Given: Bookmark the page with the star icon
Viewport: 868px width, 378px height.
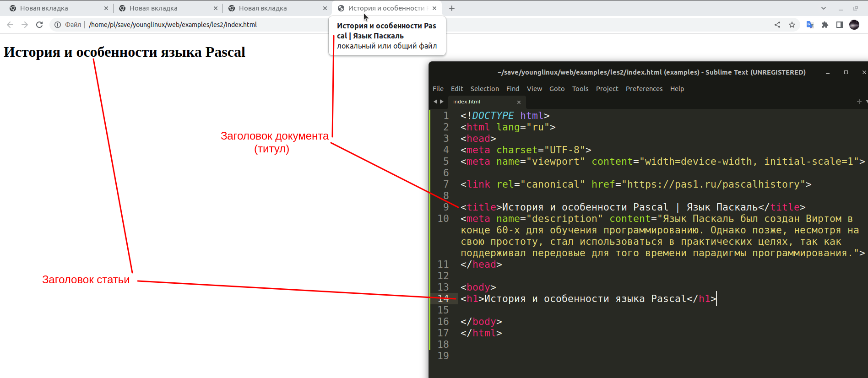Looking at the screenshot, I should pos(792,25).
